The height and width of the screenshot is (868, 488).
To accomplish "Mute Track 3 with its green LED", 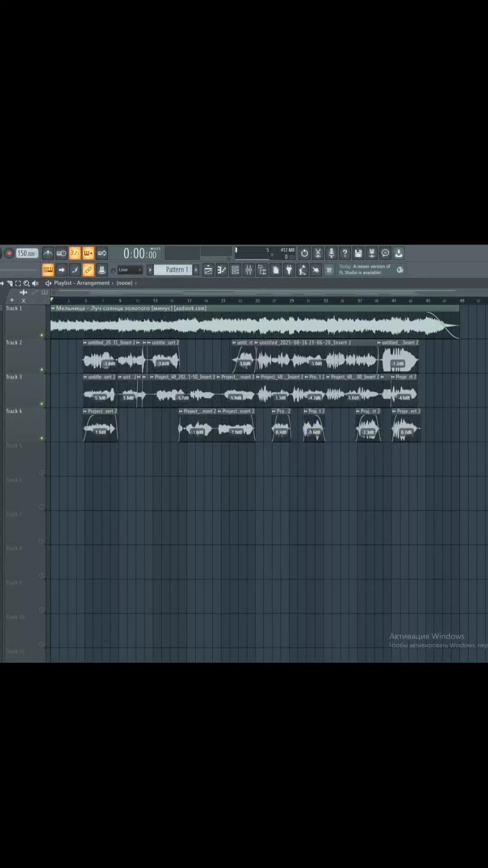I will click(42, 404).
